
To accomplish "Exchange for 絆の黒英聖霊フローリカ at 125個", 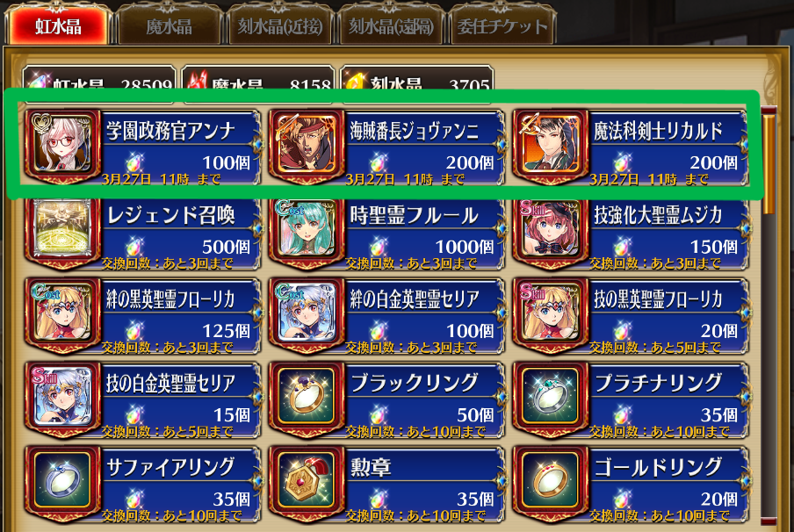I will pyautogui.click(x=143, y=315).
